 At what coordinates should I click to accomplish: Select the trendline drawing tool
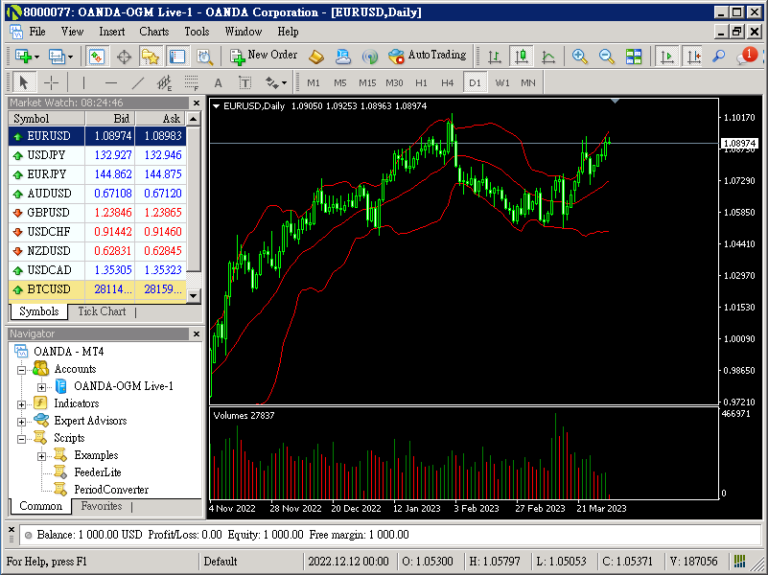coord(138,82)
